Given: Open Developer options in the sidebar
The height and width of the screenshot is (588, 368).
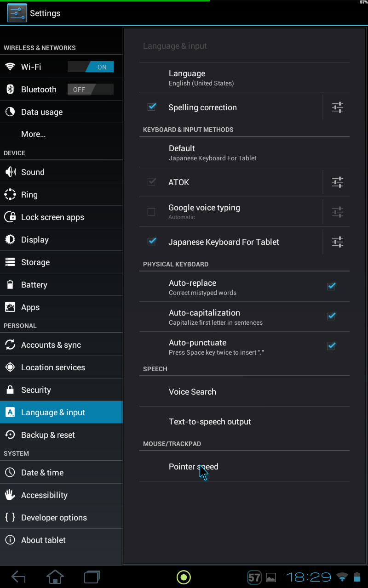Looking at the screenshot, I should coord(54,518).
